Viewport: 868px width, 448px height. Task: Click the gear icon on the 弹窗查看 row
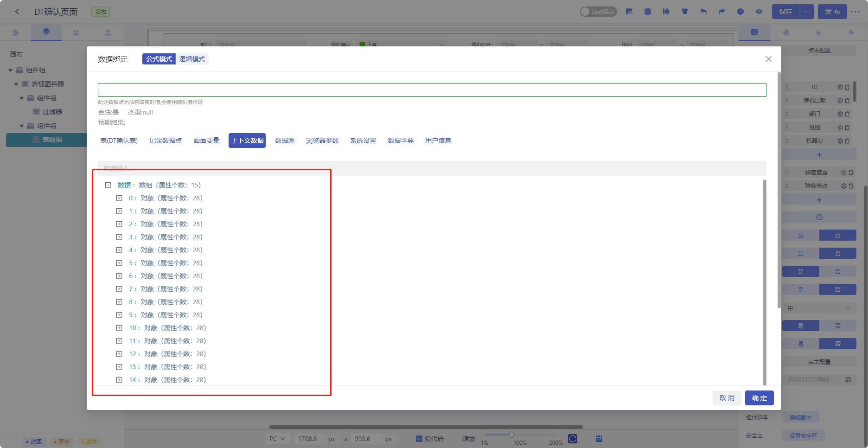(843, 173)
